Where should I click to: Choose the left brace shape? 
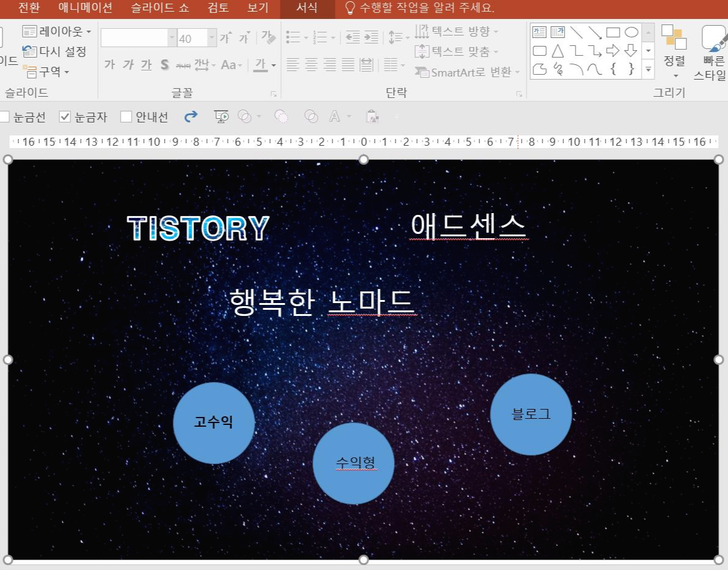[x=614, y=69]
